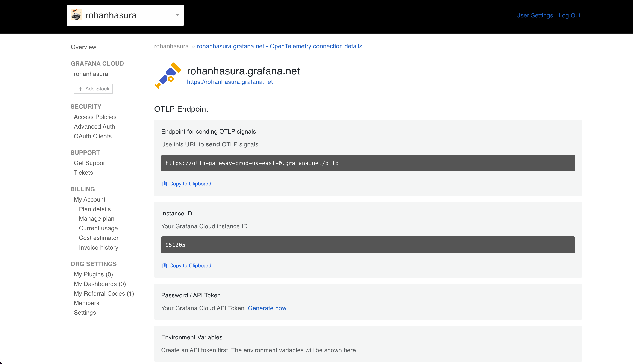View Invoice history under My Account

[98, 248]
